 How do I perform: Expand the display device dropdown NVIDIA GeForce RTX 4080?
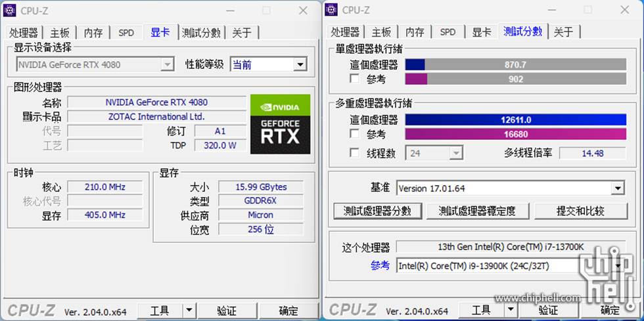95,64
